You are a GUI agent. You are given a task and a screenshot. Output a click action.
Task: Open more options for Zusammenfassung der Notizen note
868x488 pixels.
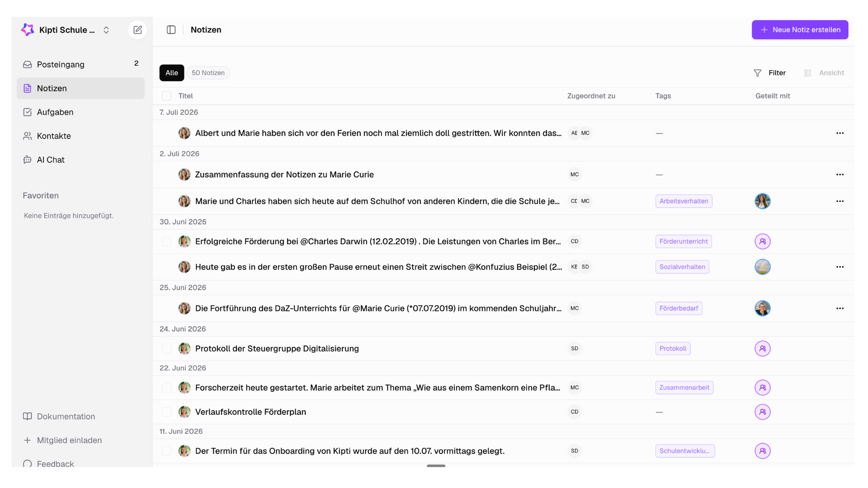pos(840,175)
